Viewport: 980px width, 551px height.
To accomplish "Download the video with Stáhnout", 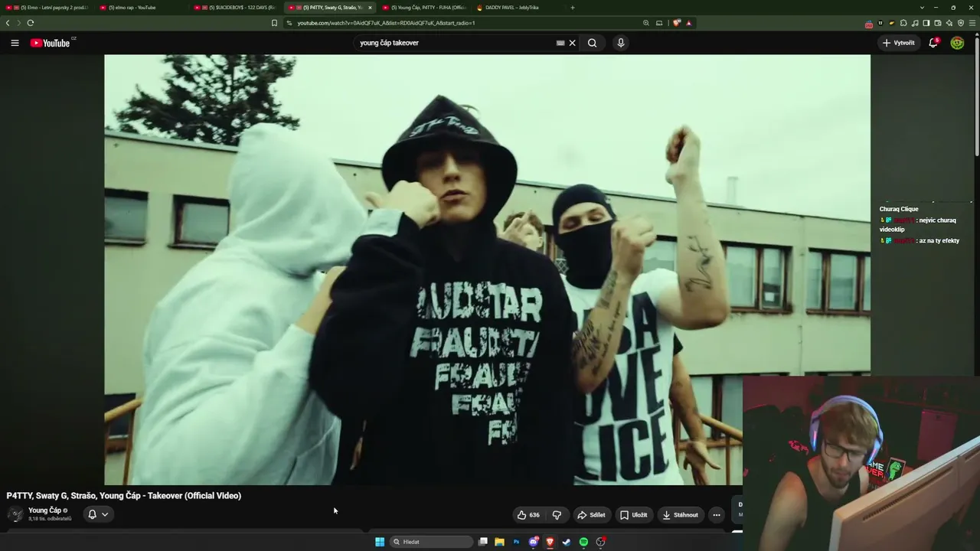I will tap(681, 515).
